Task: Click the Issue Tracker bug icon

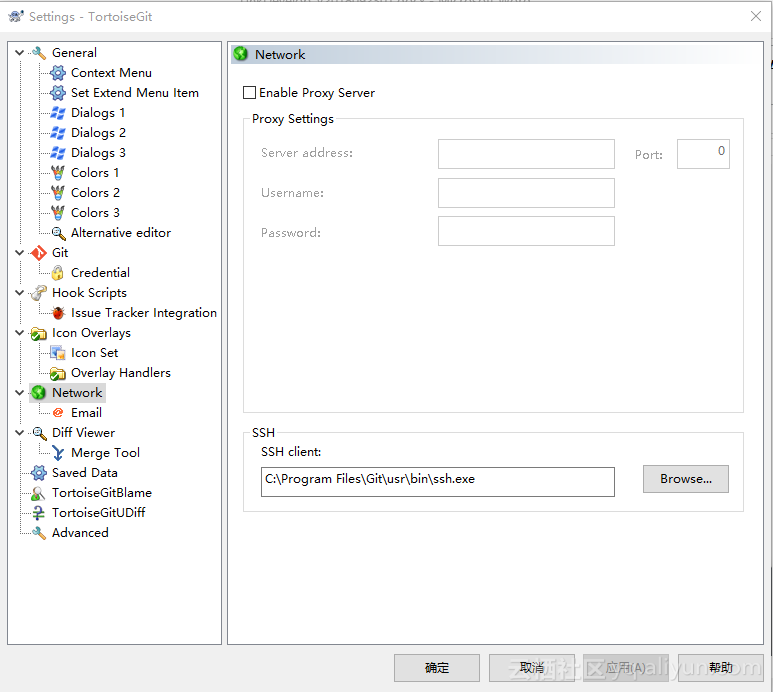Action: [58, 313]
